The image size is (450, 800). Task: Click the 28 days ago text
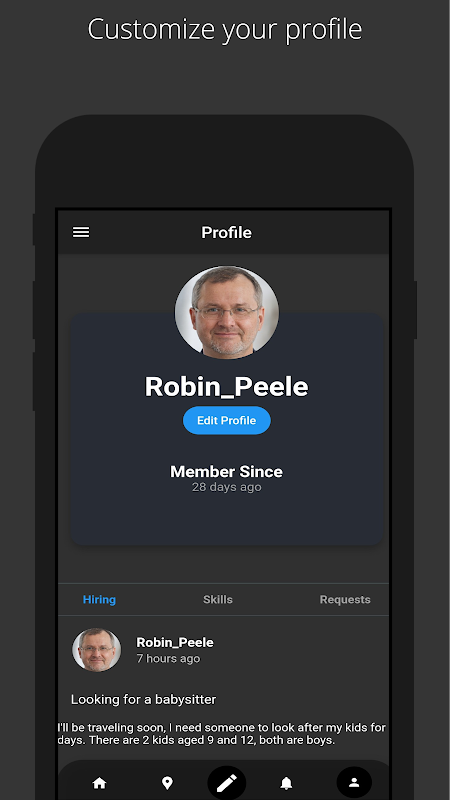pos(227,487)
